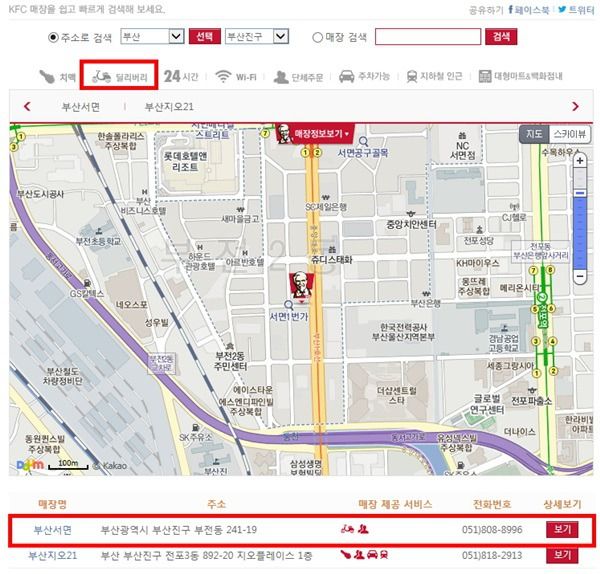Click the 쥬디스태화 map label

tap(331, 260)
